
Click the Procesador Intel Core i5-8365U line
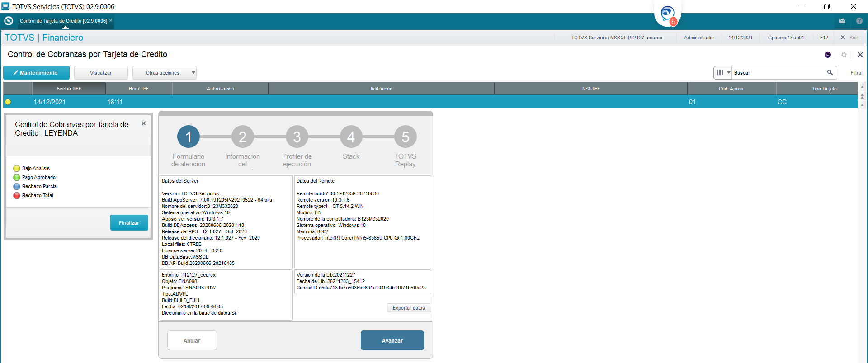[x=358, y=238]
